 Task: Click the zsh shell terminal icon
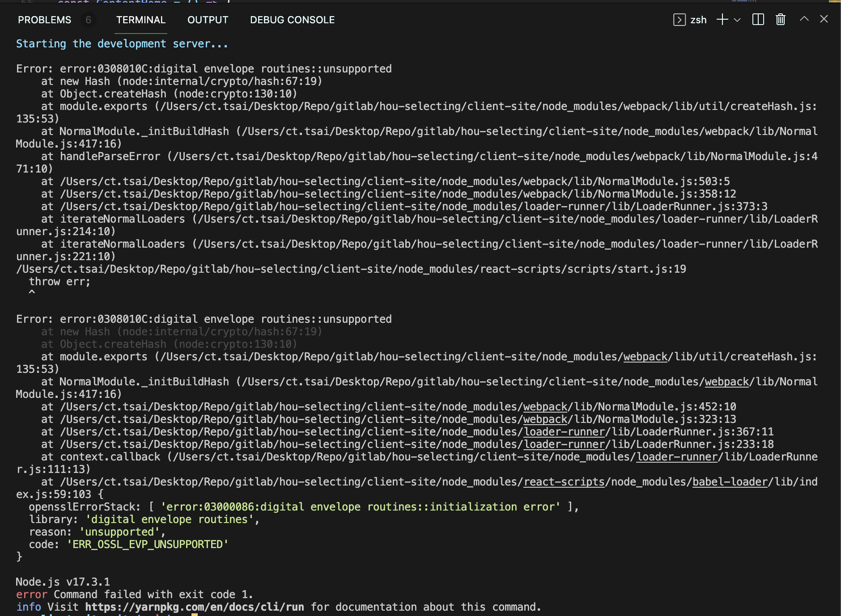tap(679, 20)
